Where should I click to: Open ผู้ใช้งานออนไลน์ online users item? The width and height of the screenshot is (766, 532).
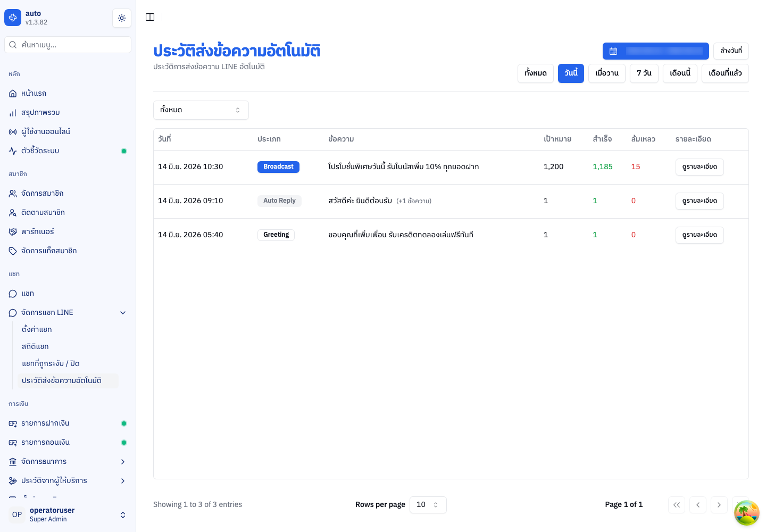(x=68, y=131)
